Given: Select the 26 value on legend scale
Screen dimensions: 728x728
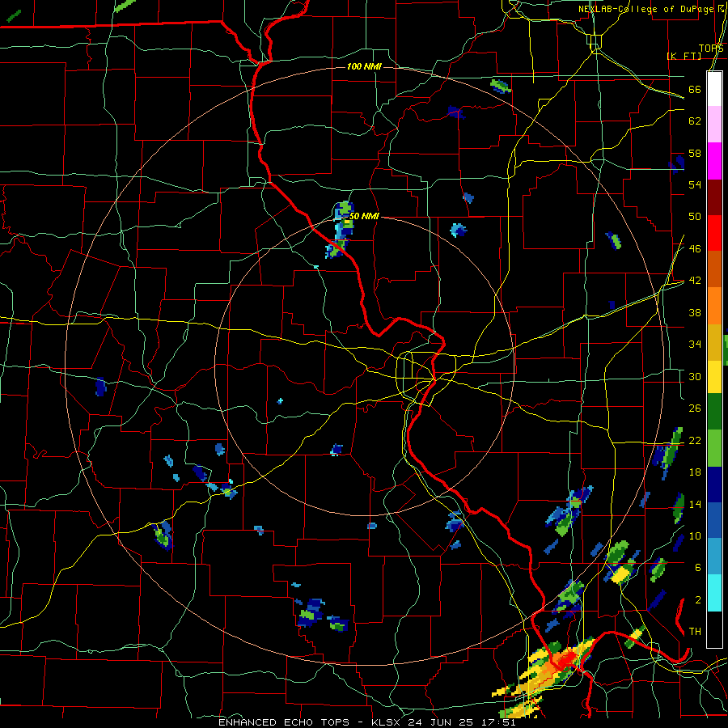Looking at the screenshot, I should click(695, 408).
